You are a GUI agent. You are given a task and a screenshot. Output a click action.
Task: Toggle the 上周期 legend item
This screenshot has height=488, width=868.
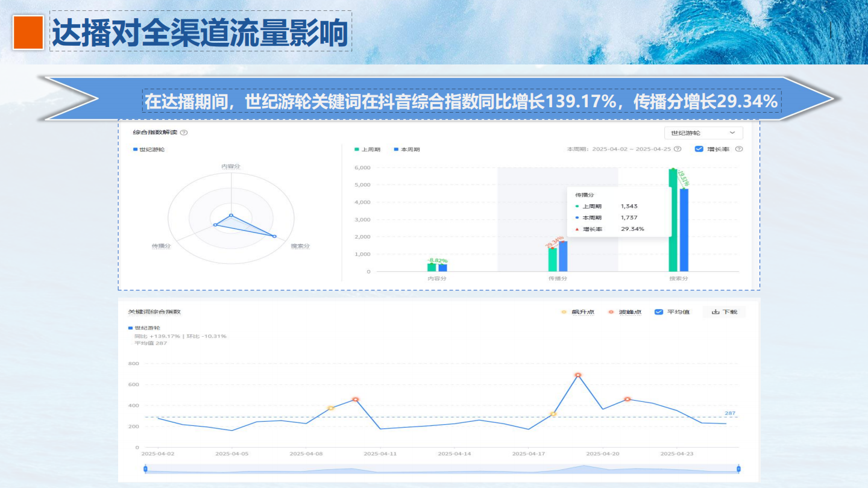(367, 149)
